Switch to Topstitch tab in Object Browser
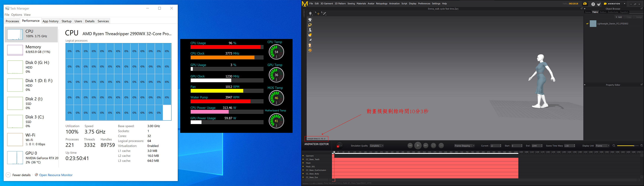 624,12
